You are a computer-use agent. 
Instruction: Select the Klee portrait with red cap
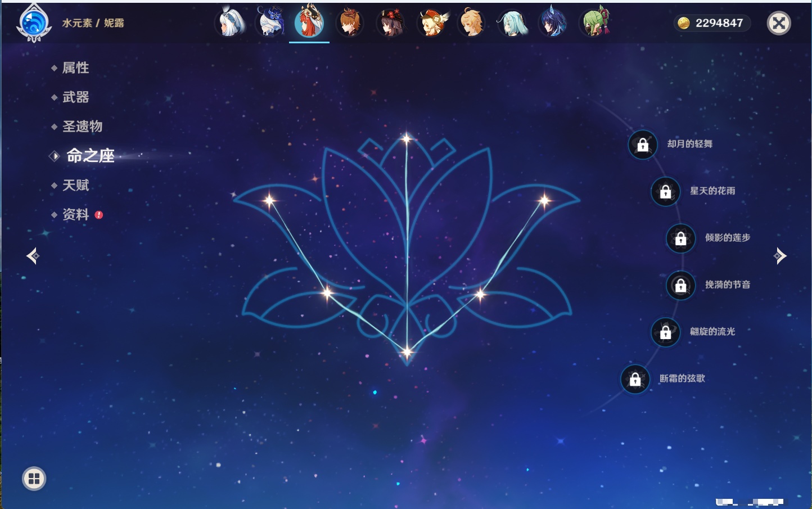point(431,23)
